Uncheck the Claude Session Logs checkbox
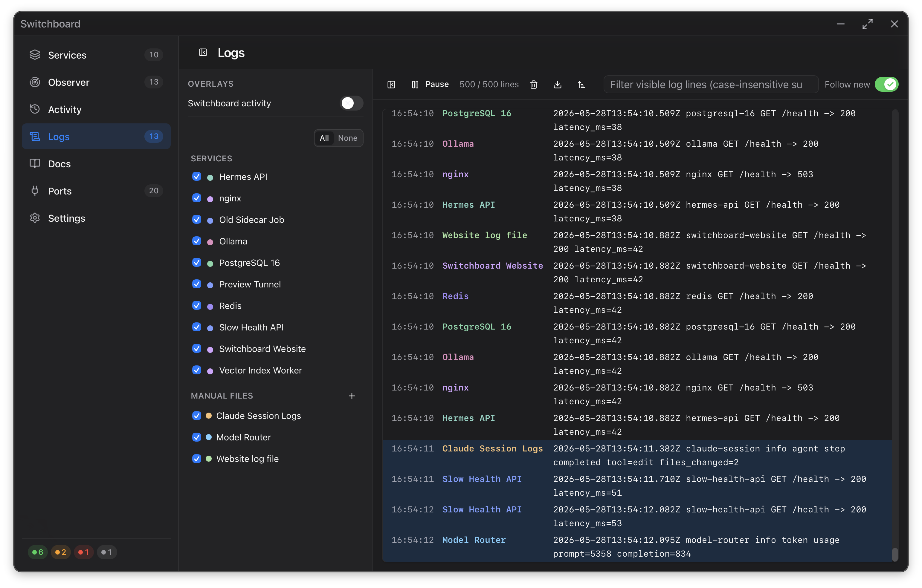Image resolution: width=922 pixels, height=588 pixels. 197,416
